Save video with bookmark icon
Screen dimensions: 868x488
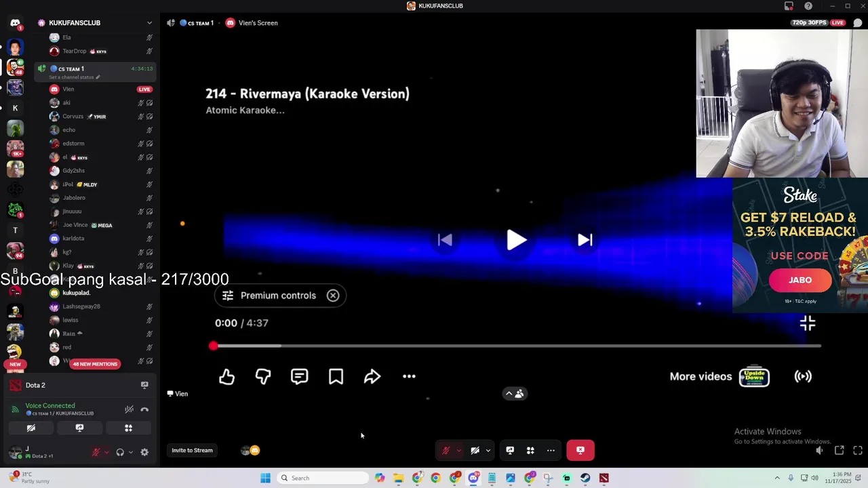point(336,377)
